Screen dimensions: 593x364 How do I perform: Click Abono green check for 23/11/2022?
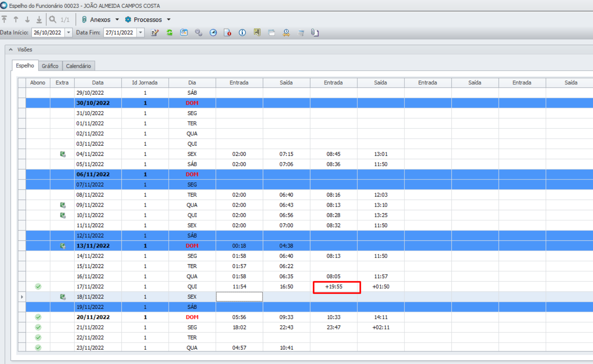[x=38, y=348]
